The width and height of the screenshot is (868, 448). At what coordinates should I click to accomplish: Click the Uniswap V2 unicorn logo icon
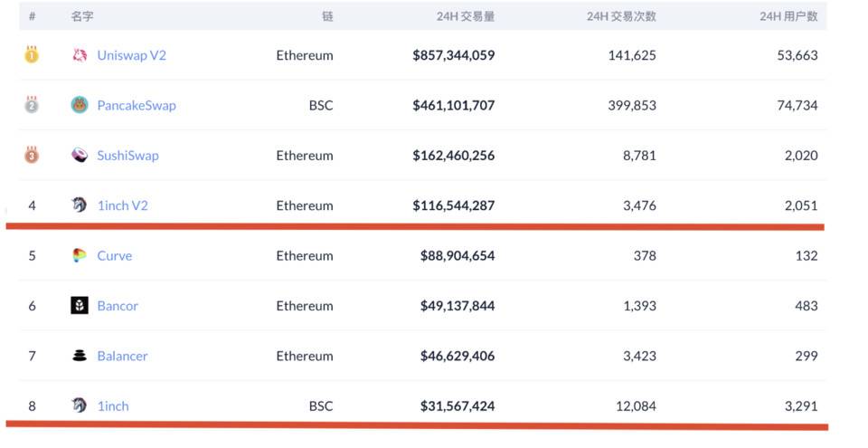[80, 55]
